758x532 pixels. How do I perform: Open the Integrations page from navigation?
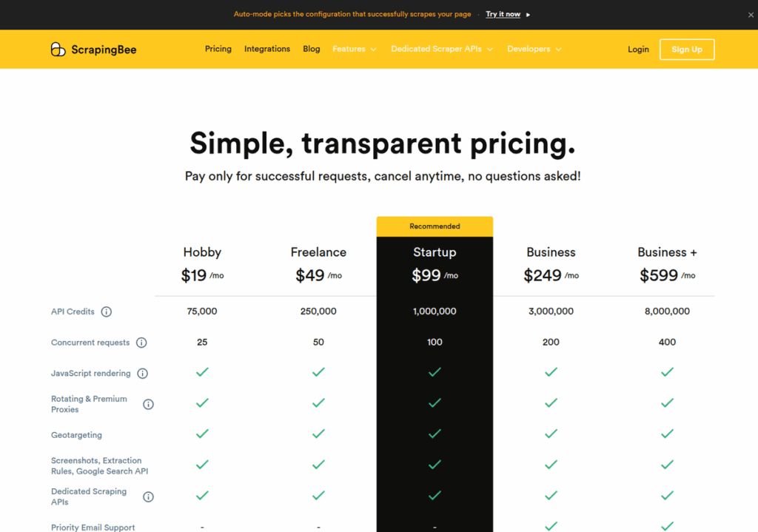[x=266, y=49]
